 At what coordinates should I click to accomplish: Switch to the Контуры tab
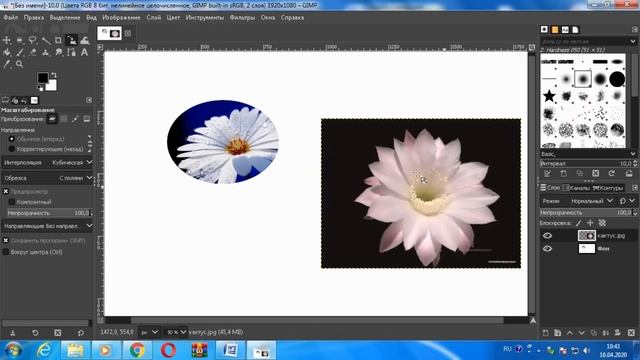tap(608, 188)
